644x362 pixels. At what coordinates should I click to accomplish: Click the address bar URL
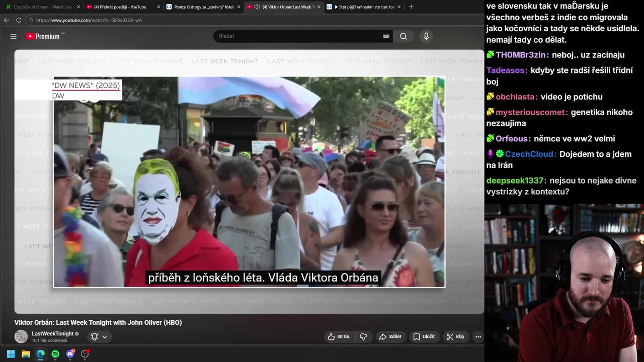89,20
